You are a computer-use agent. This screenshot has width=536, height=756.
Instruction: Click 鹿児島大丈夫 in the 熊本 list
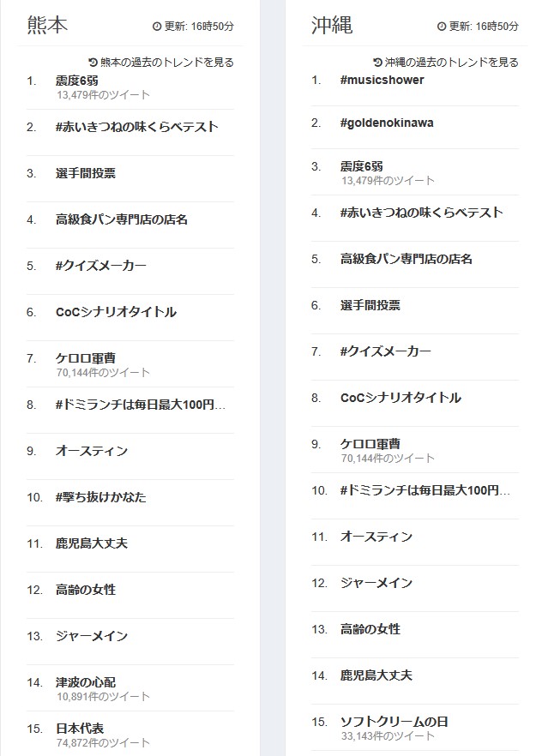92,543
